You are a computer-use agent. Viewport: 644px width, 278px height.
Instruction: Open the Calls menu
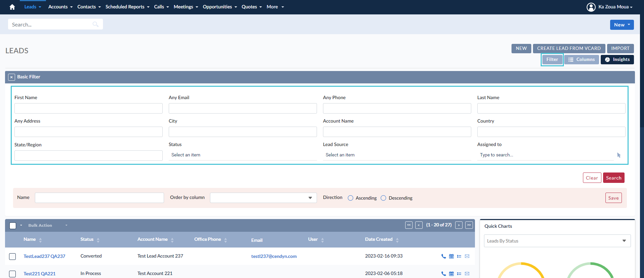161,7
